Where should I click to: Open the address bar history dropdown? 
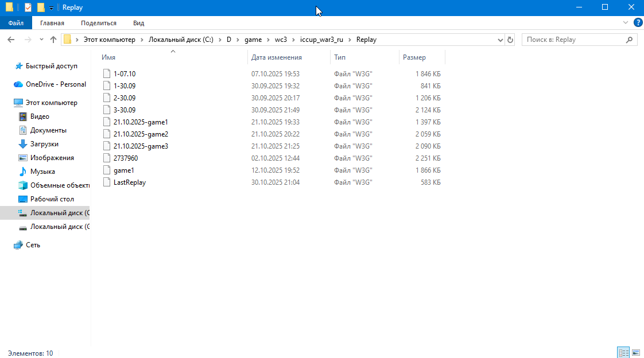pyautogui.click(x=501, y=40)
